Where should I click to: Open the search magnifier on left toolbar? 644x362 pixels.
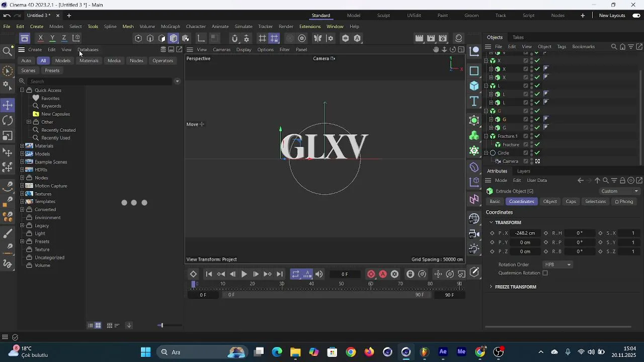(7, 51)
